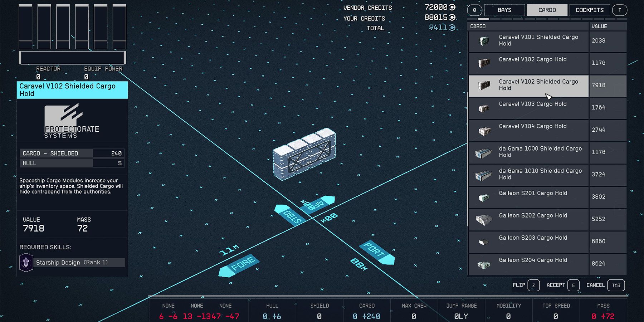Click the Caravel V104 Cargo Hold icon

(x=484, y=130)
